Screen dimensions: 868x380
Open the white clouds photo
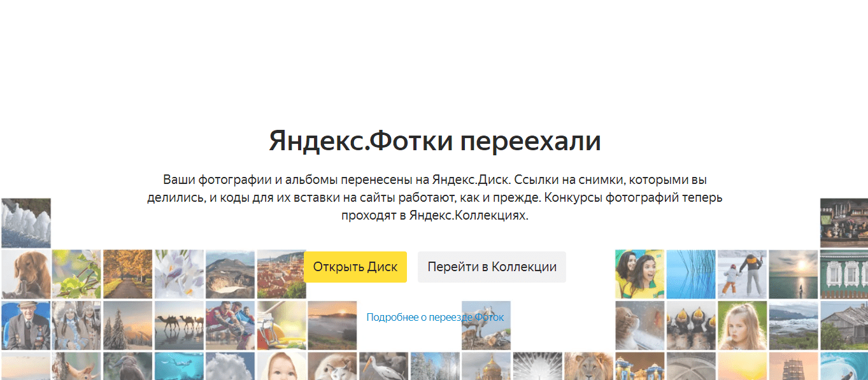[230, 366]
